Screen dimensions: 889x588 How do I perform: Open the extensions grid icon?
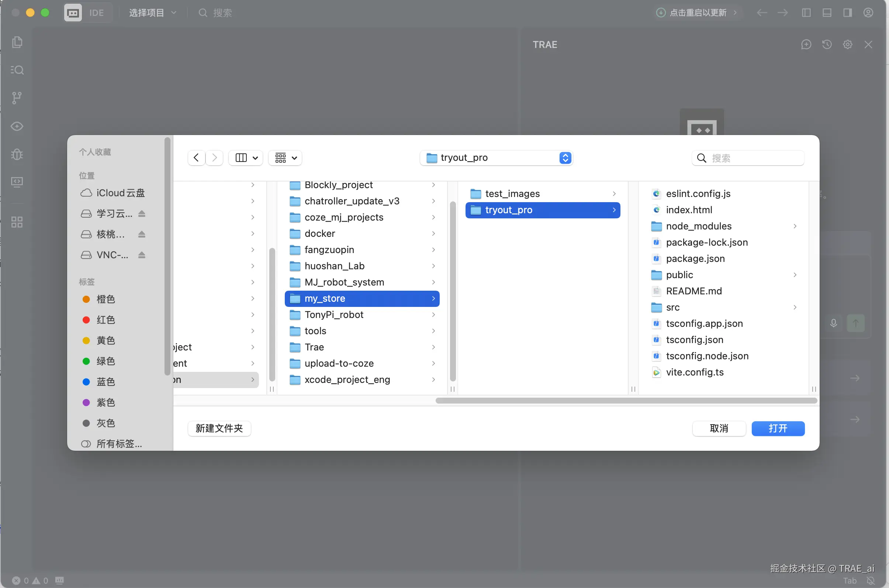click(x=17, y=222)
